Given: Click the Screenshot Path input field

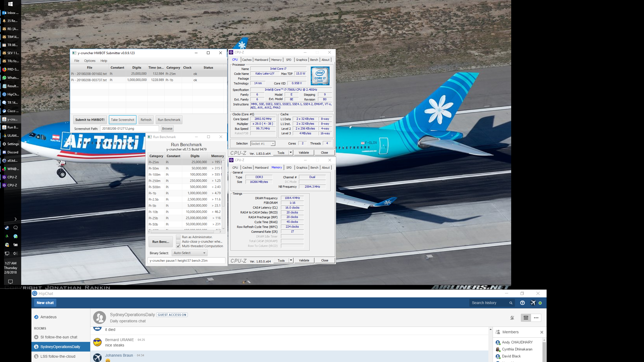Looking at the screenshot, I should pyautogui.click(x=129, y=129).
